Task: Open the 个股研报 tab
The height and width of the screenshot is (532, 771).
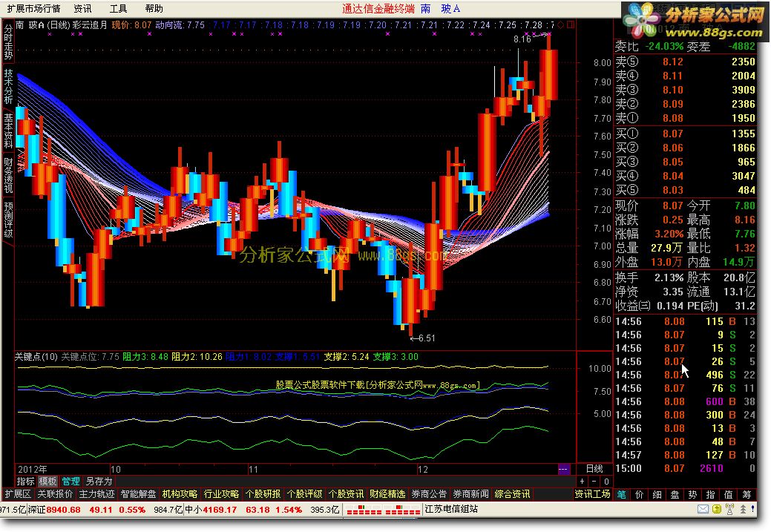Action: 263,494
